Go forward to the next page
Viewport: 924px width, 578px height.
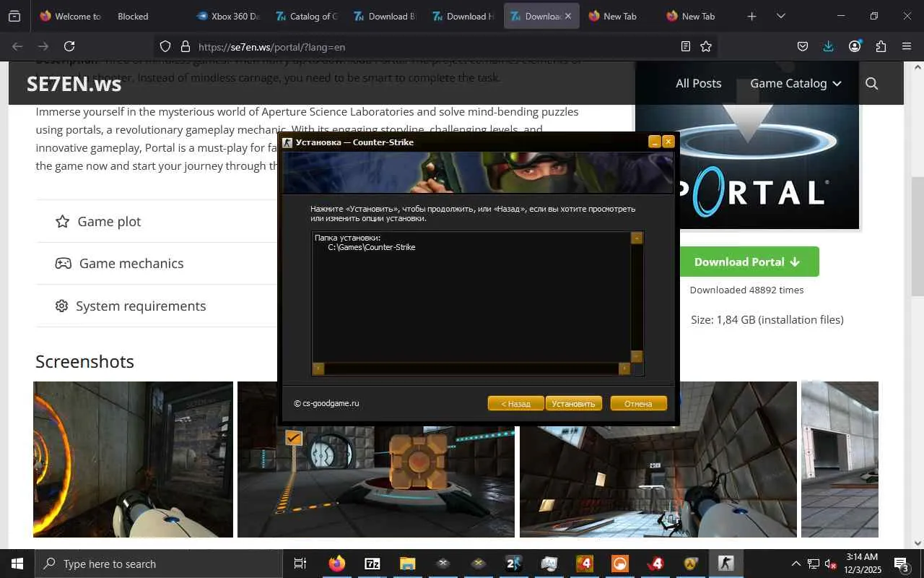coord(43,46)
